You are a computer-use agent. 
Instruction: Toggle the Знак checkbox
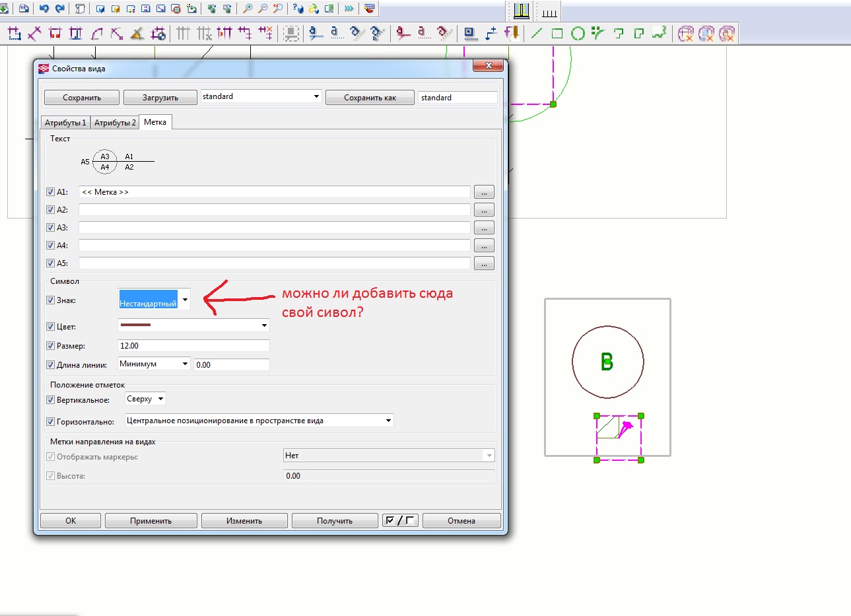coord(50,300)
